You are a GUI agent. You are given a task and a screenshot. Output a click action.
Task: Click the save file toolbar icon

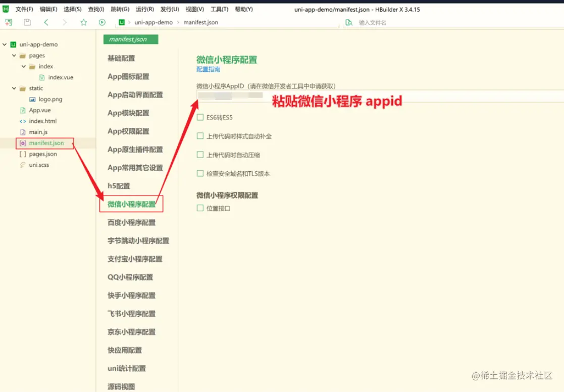(27, 22)
